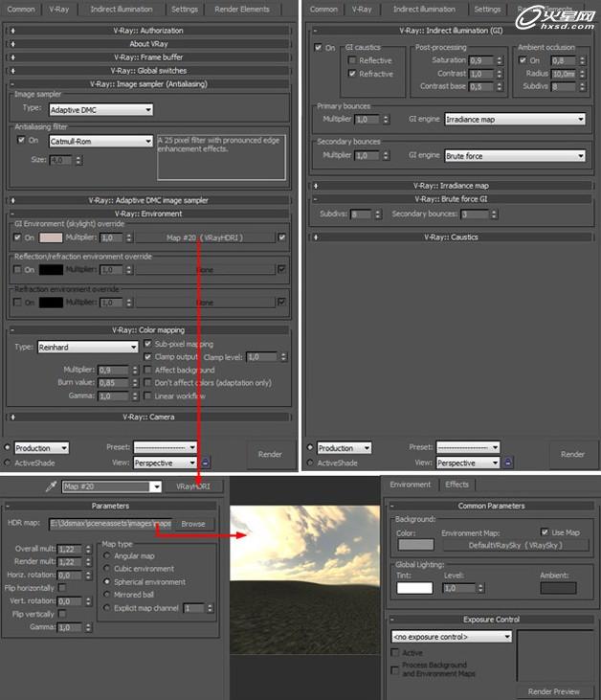
Task: Toggle the Sub-pixel mapping checkbox
Action: pos(147,344)
